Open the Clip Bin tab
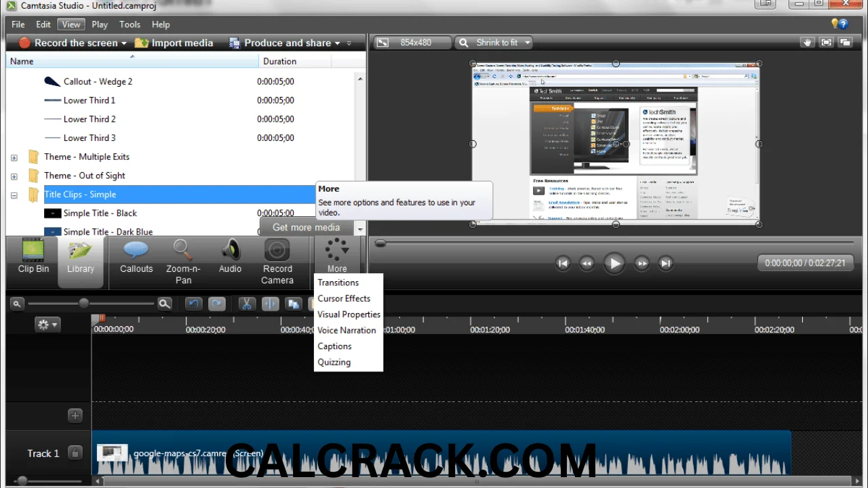 (33, 256)
